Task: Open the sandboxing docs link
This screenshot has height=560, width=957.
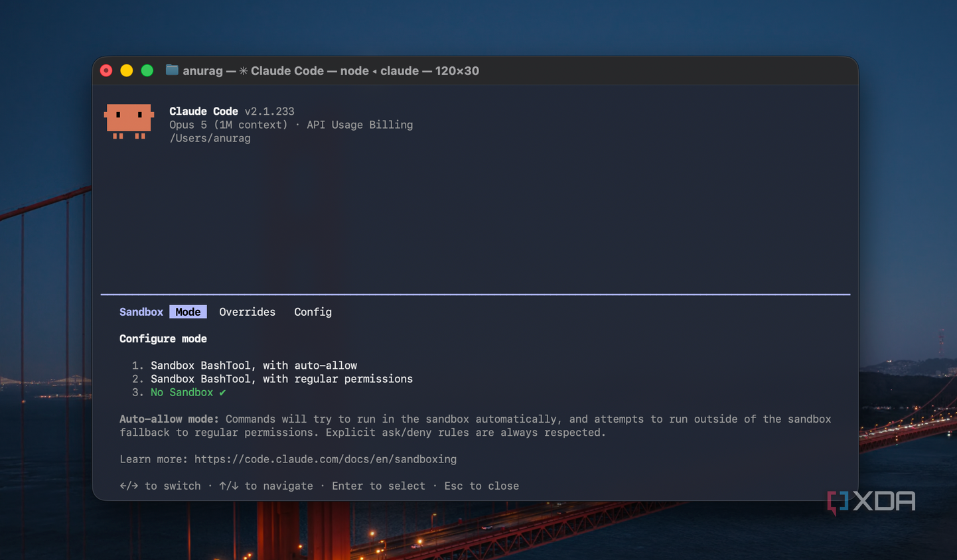Action: coord(325,459)
